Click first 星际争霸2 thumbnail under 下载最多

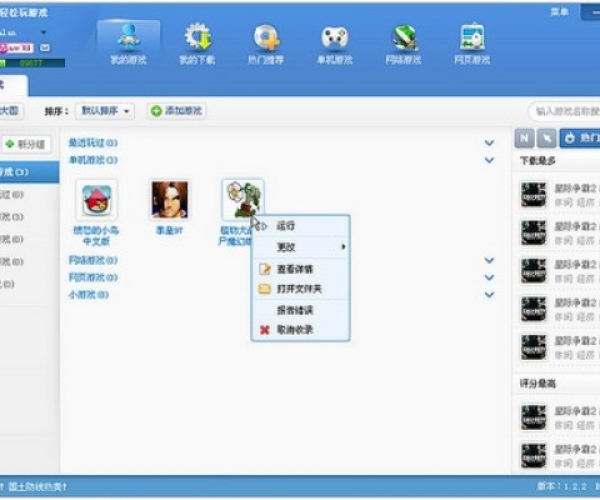coord(533,195)
